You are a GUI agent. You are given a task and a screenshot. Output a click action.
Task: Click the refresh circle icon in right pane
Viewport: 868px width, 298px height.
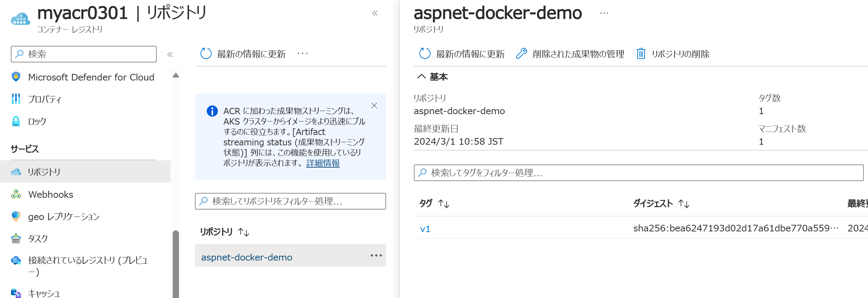coord(425,53)
